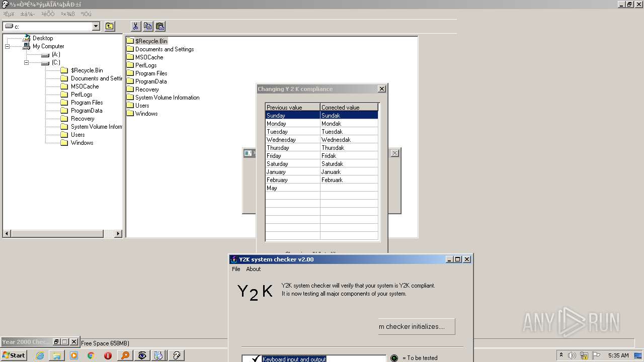
Task: Click the skull face taskbar button
Action: (x=177, y=355)
